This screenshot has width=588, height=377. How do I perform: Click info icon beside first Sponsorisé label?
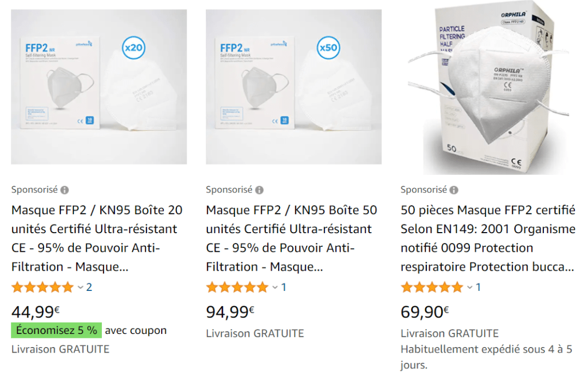[65, 190]
